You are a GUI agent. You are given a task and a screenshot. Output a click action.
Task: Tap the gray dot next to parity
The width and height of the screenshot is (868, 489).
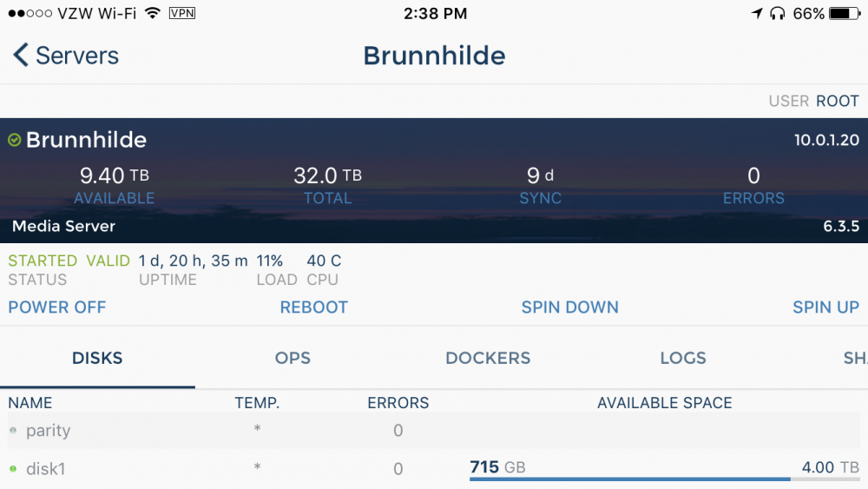[13, 430]
